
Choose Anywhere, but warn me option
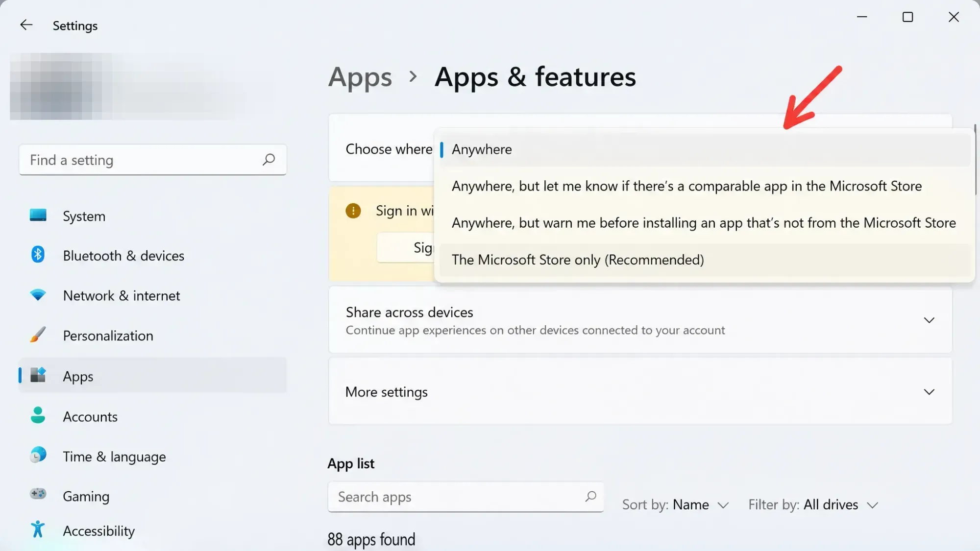click(x=704, y=223)
